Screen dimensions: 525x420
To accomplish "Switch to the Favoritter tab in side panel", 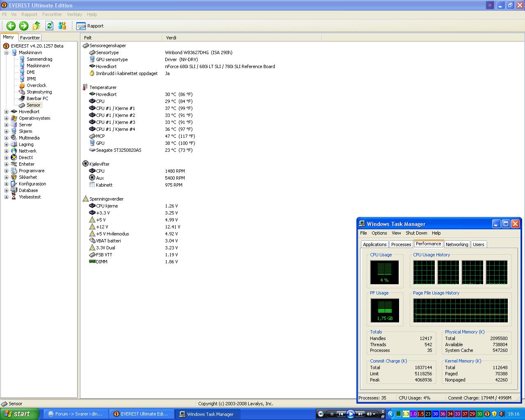I will coord(30,37).
